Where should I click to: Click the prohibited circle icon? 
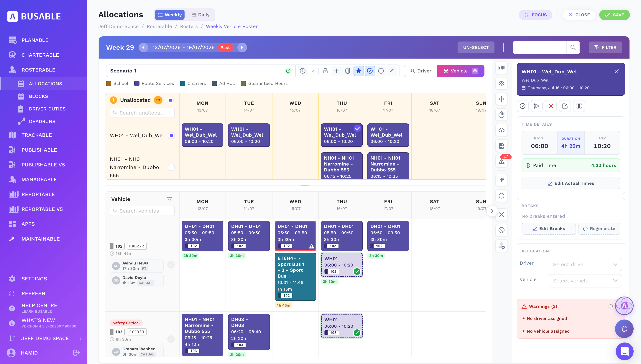tap(501, 230)
